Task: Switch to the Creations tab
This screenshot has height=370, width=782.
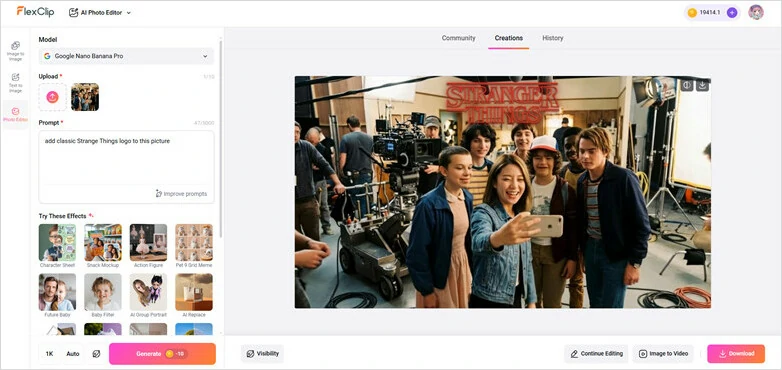Action: (x=509, y=38)
